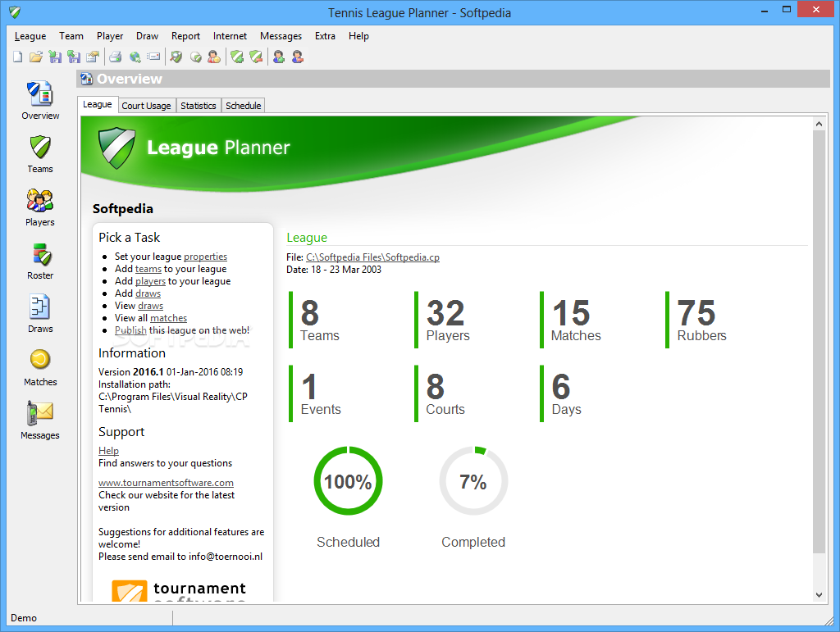Open the Help menu
Viewport: 840px width, 632px height.
(x=358, y=36)
